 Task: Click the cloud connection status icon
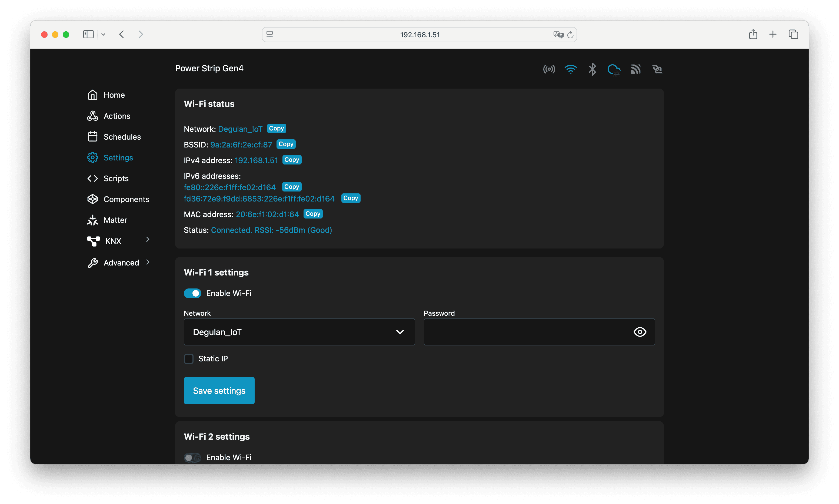(x=614, y=69)
